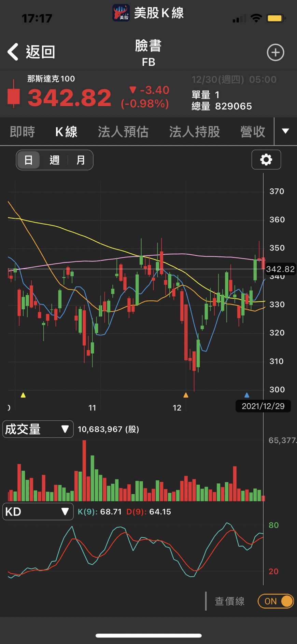Tap the 返回 back button text

click(x=41, y=52)
